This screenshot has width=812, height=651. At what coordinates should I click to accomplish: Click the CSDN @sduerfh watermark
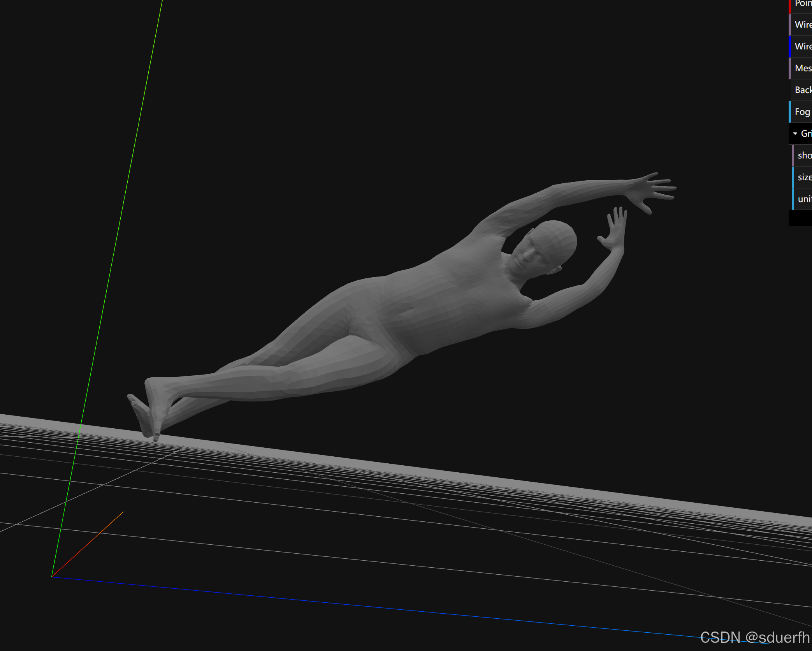754,637
